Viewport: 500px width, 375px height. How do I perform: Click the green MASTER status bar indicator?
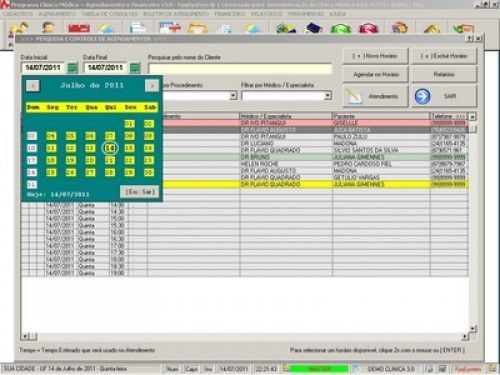[x=319, y=369]
